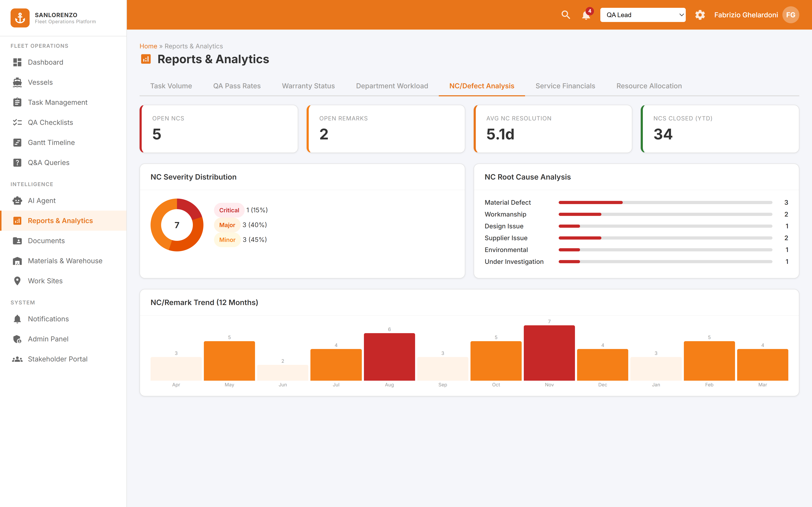Open Materials & Warehouse icon
812x507 pixels.
pos(17,261)
